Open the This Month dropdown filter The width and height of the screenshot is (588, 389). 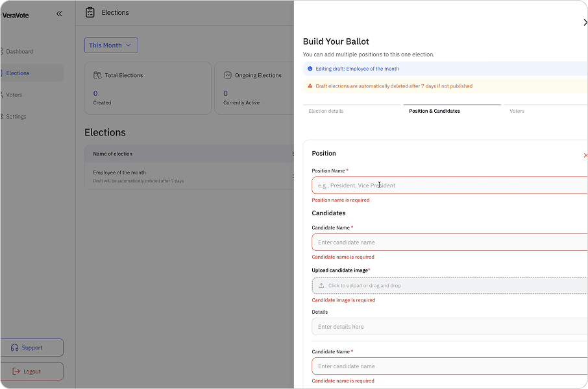click(x=111, y=45)
